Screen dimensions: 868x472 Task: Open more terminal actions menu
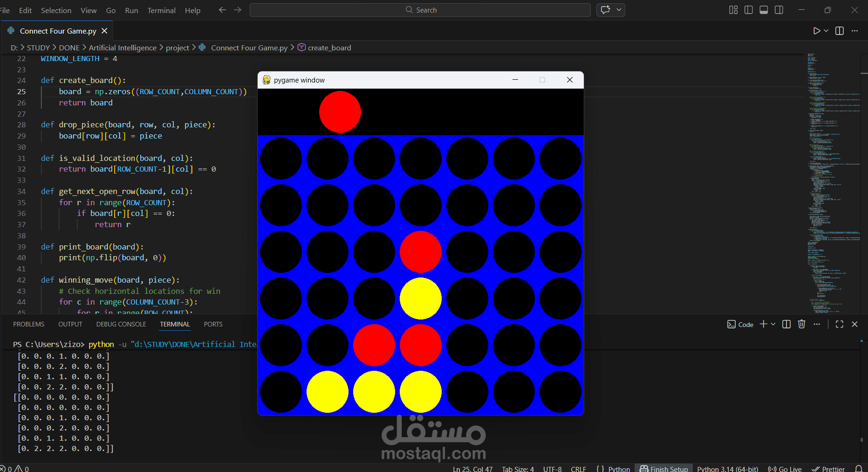click(x=816, y=324)
